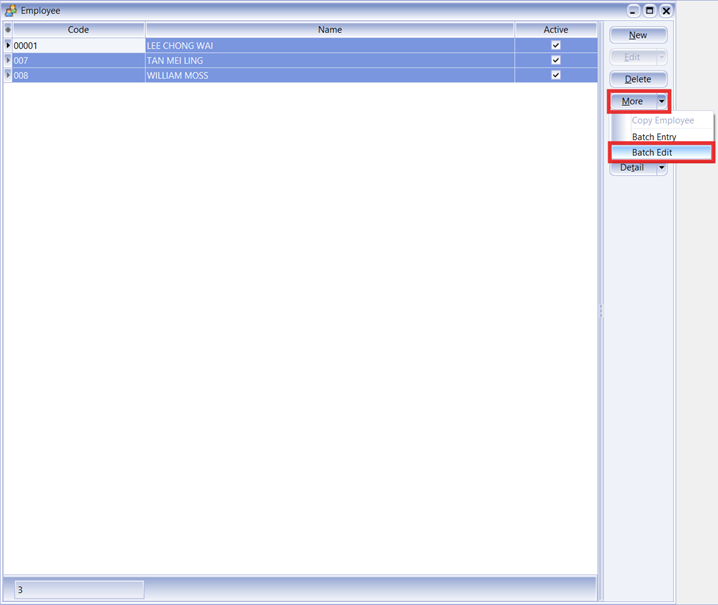Expand the More button dropdown arrow
The image size is (718, 605).
[x=661, y=101]
